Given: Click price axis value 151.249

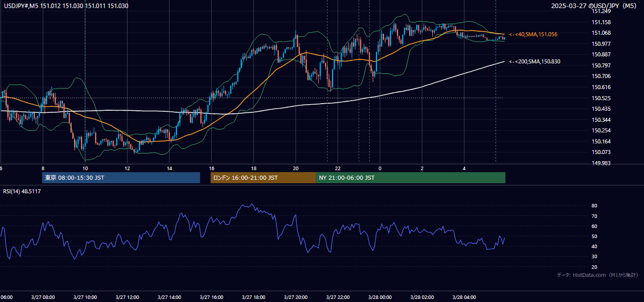Looking at the screenshot, I should [601, 11].
